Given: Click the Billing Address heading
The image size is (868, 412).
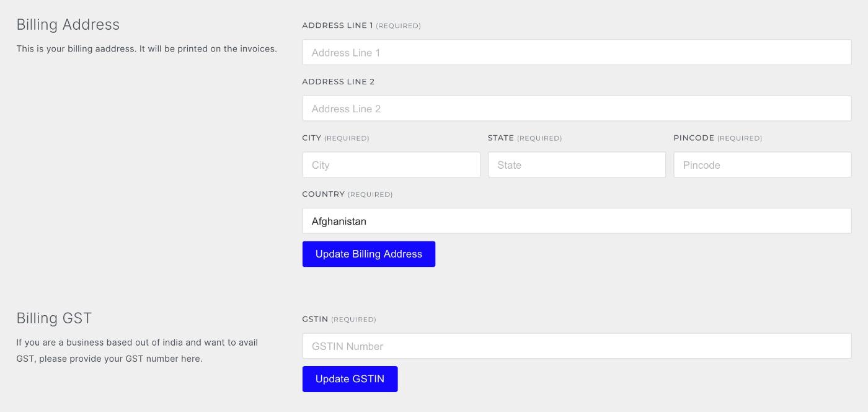Looking at the screenshot, I should point(68,24).
